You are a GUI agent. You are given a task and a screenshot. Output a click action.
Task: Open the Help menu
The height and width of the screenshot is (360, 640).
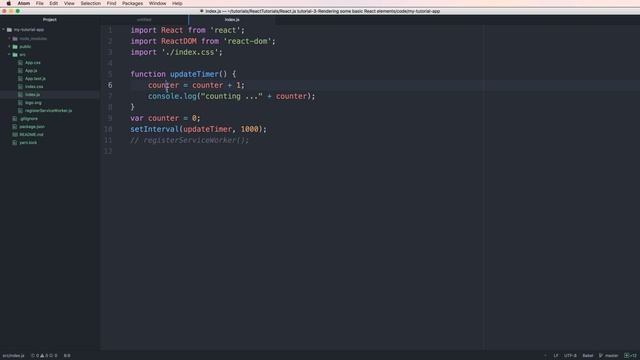(177, 3)
